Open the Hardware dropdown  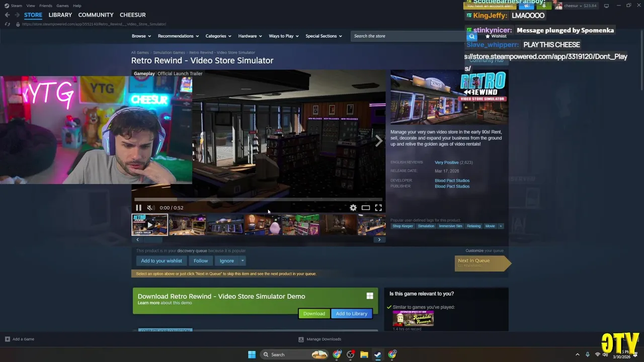point(250,36)
